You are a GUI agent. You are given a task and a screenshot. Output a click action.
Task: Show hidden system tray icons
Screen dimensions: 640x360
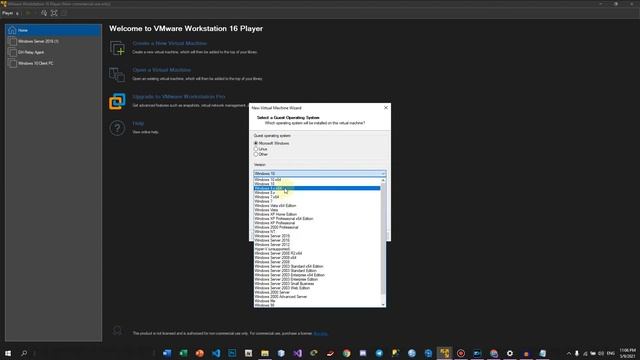569,353
